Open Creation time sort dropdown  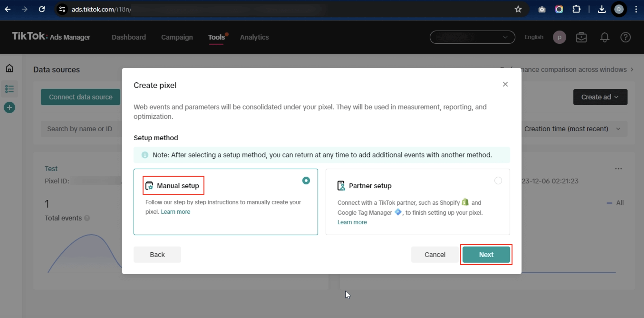tap(572, 129)
